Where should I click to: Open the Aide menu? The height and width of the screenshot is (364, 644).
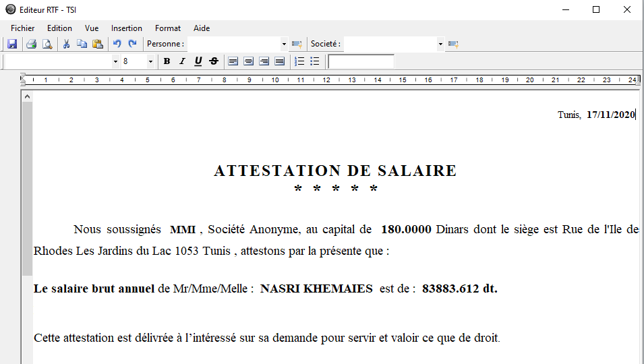click(202, 28)
